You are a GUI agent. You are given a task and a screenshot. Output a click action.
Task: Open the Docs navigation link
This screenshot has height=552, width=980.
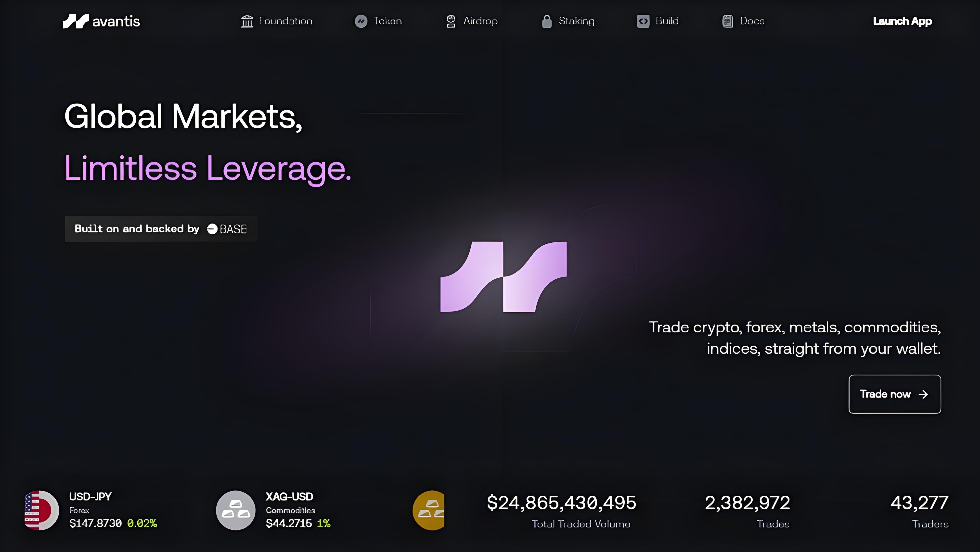point(752,21)
